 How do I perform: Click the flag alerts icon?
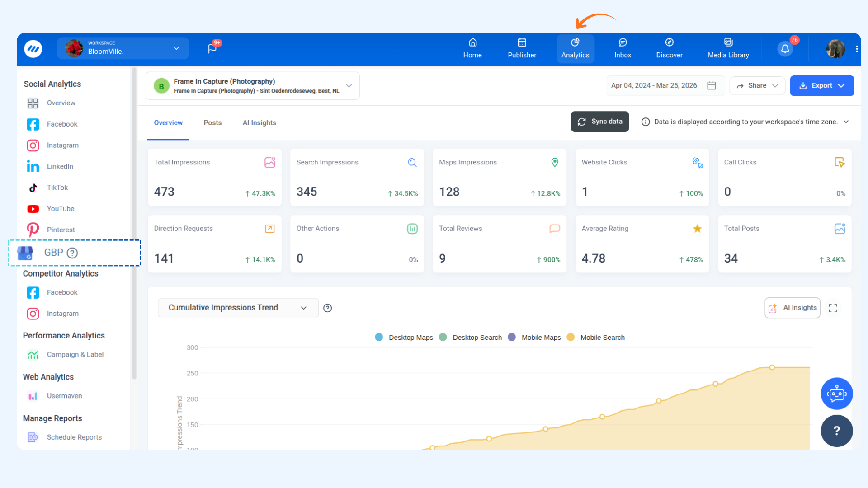click(x=212, y=49)
